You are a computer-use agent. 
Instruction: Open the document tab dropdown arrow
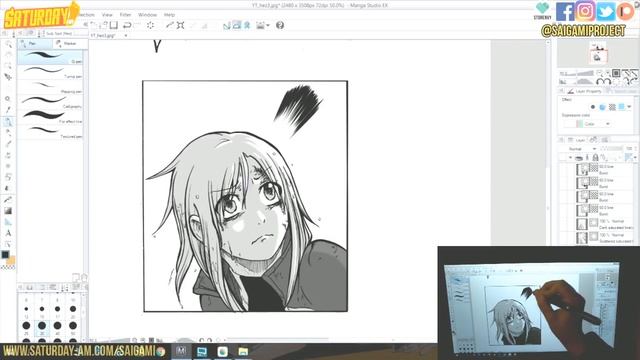tap(126, 36)
